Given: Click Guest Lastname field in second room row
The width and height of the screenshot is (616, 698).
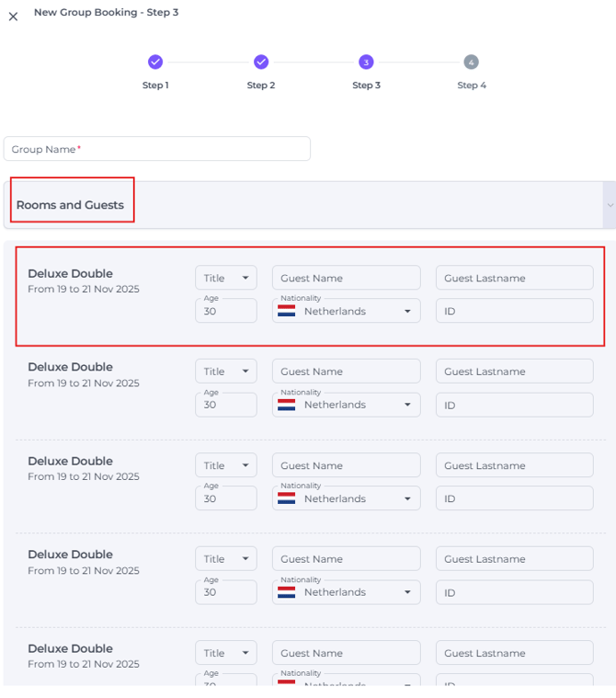Looking at the screenshot, I should [x=514, y=372].
